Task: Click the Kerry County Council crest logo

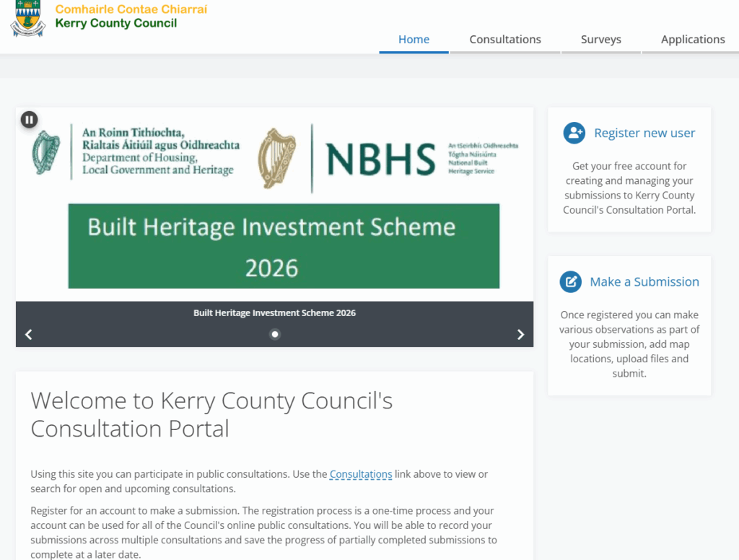Action: 27,19
